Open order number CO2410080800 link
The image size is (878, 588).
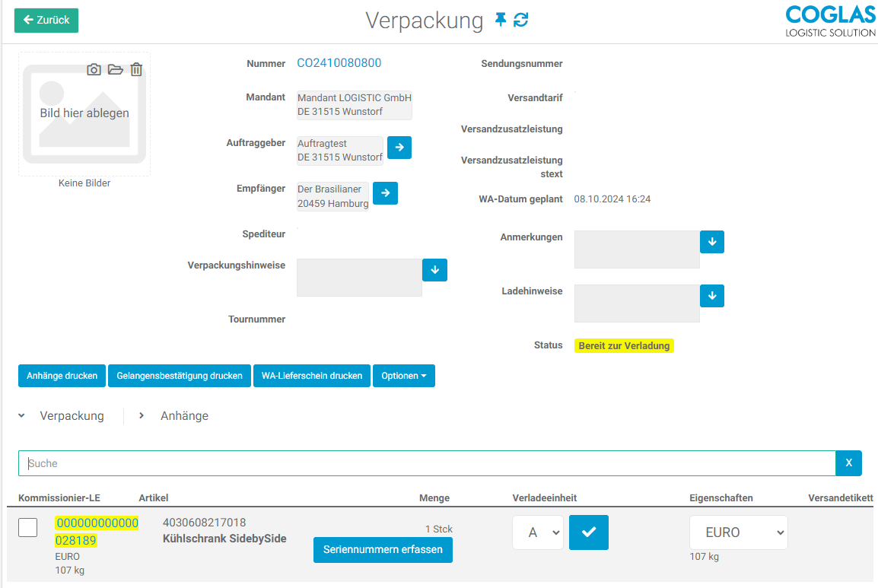[x=339, y=63]
